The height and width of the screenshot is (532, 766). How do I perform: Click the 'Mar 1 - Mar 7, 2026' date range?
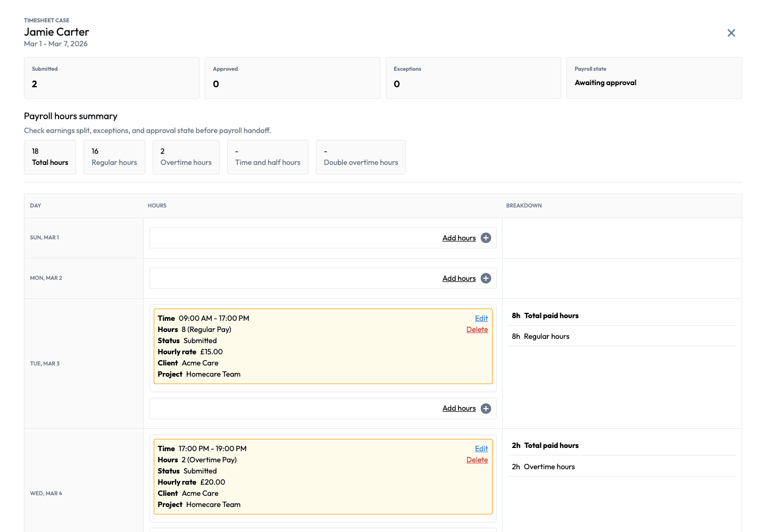[x=56, y=44]
